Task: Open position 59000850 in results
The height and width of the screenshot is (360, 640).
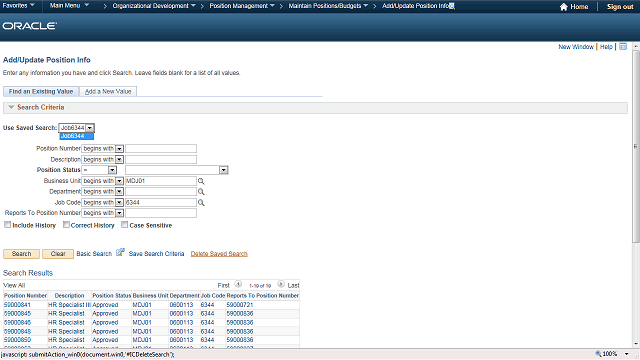Action: [17, 340]
